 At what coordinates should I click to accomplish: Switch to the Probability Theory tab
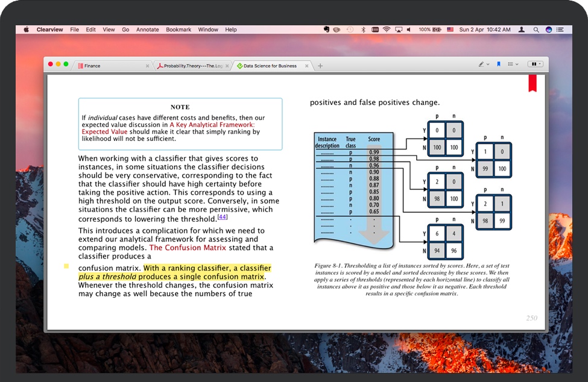[x=189, y=66]
